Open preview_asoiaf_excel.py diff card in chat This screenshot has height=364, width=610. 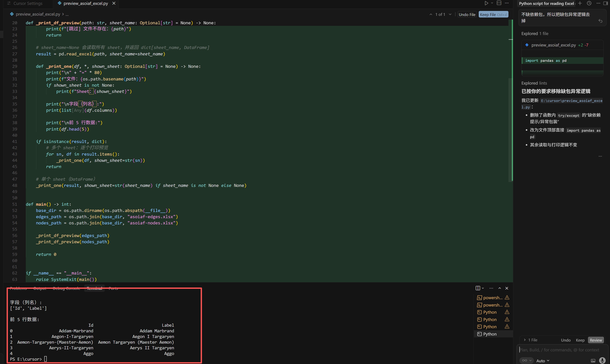562,45
